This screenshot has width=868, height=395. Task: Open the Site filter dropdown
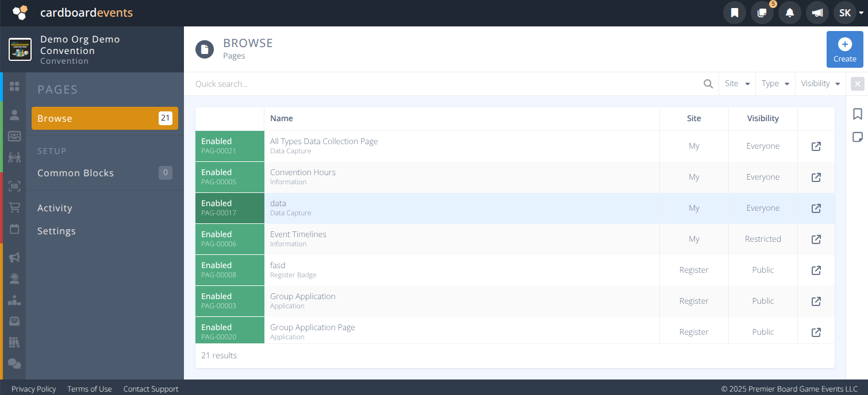[737, 83]
